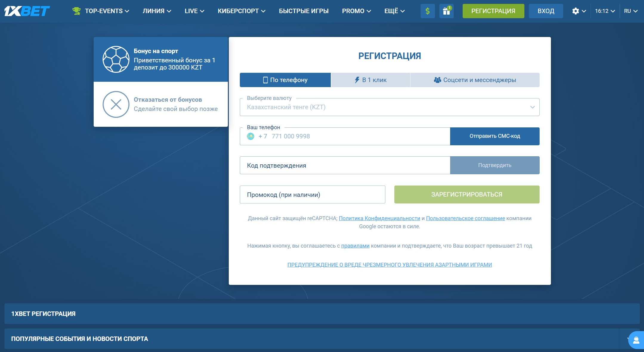Click the settings gear icon
The image size is (644, 352).
[575, 11]
